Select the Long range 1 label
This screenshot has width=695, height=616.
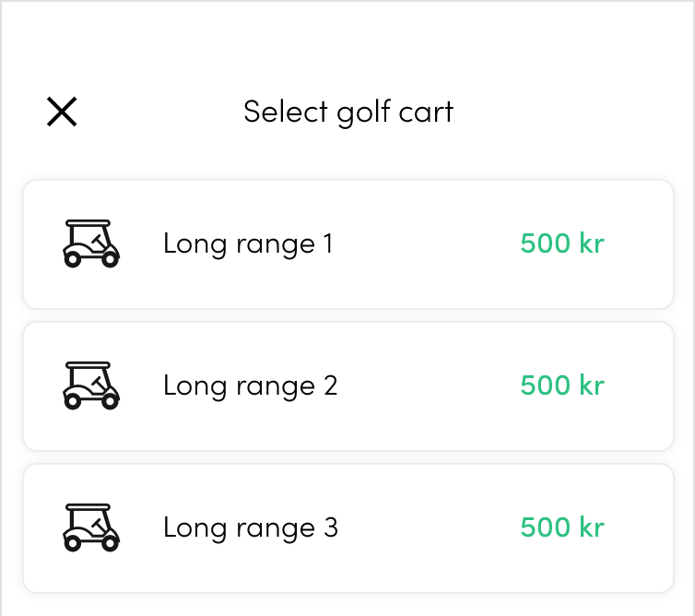pyautogui.click(x=248, y=244)
